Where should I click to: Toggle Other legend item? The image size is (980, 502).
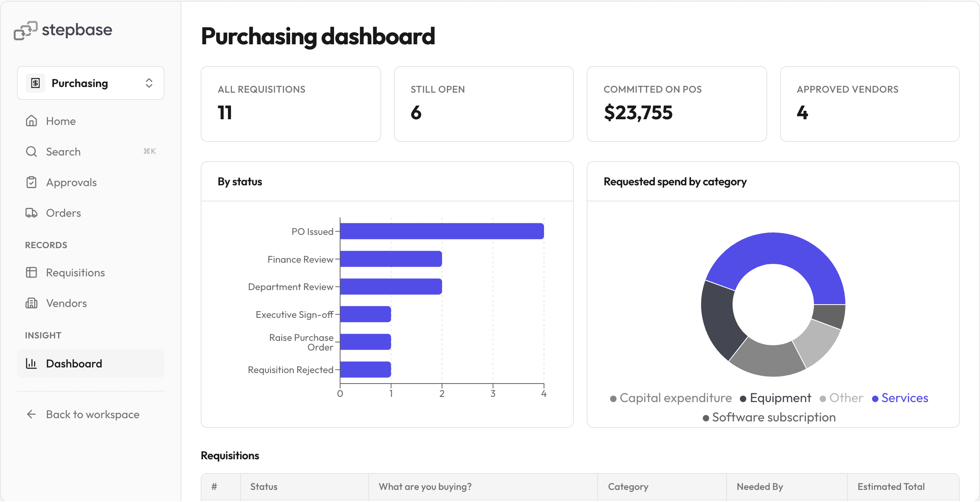(x=841, y=398)
